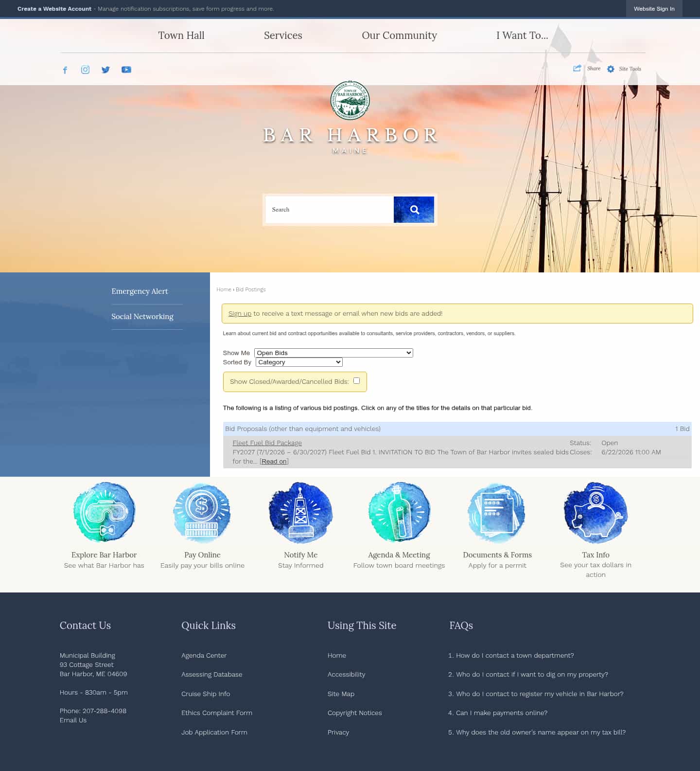The height and width of the screenshot is (771, 700).
Task: Click the Bid Proposals category header row
Action: 457,429
